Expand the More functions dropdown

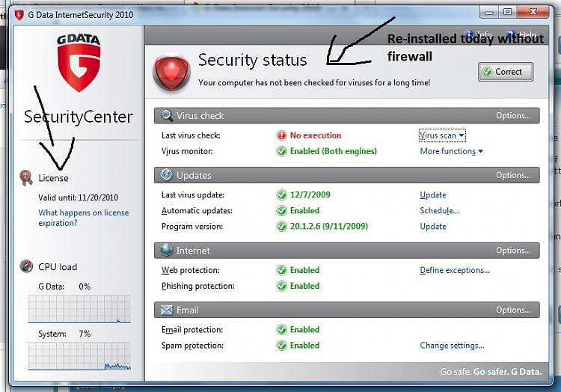[451, 151]
